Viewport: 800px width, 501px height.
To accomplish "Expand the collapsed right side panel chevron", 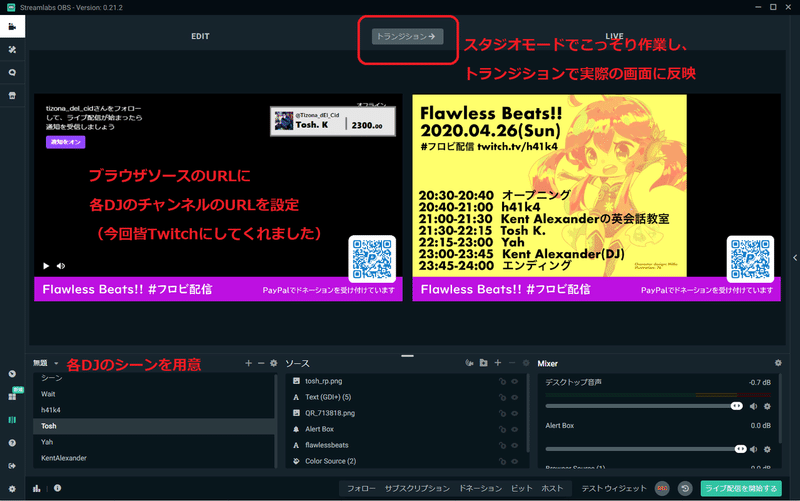I will click(794, 258).
